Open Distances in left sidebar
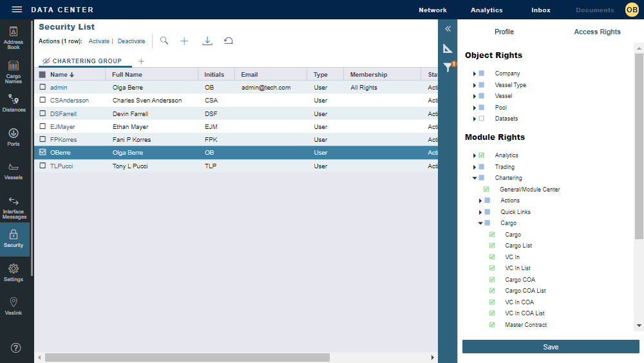Screen dimensions: 644x363 click(14, 103)
